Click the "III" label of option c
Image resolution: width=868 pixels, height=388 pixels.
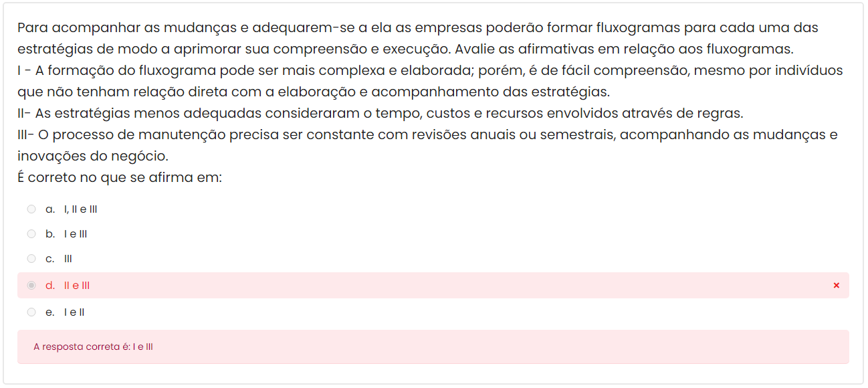pyautogui.click(x=68, y=259)
